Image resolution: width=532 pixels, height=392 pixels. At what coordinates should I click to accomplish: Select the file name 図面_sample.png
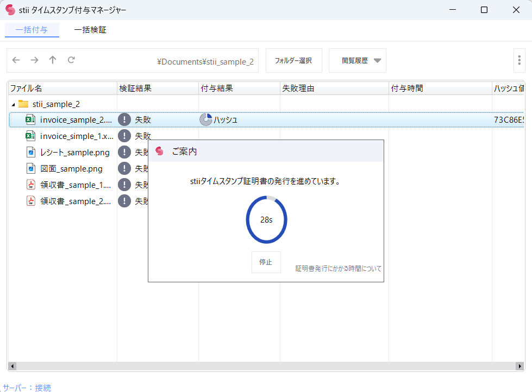71,168
